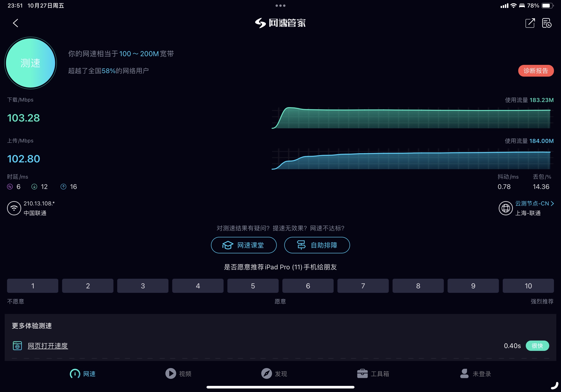Open the 网页打开速度 link
Viewport: 561px width, 392px height.
click(48, 346)
